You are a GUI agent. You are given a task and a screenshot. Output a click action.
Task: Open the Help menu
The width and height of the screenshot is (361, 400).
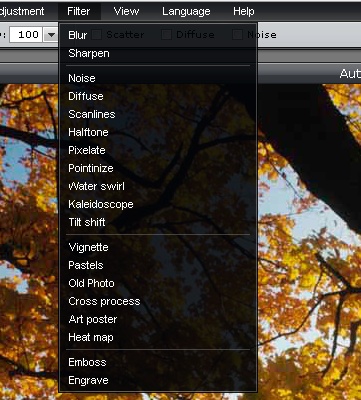244,11
